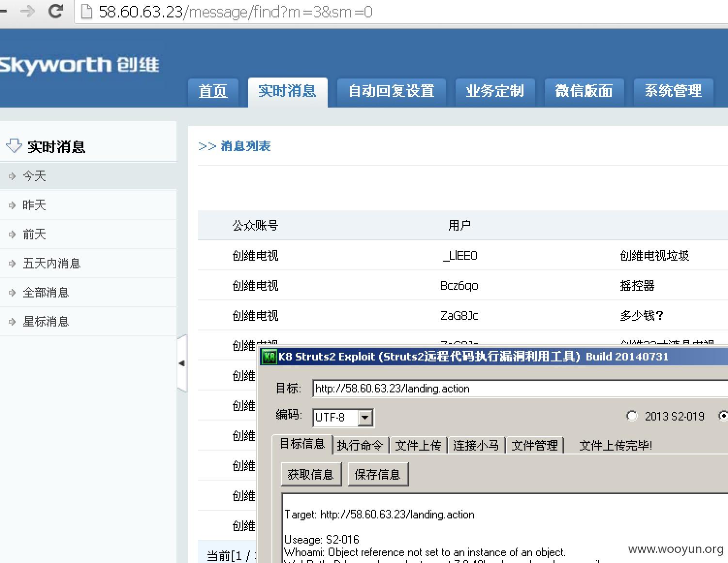
Task: Switch to the 目标信息 tab
Action: click(x=302, y=444)
